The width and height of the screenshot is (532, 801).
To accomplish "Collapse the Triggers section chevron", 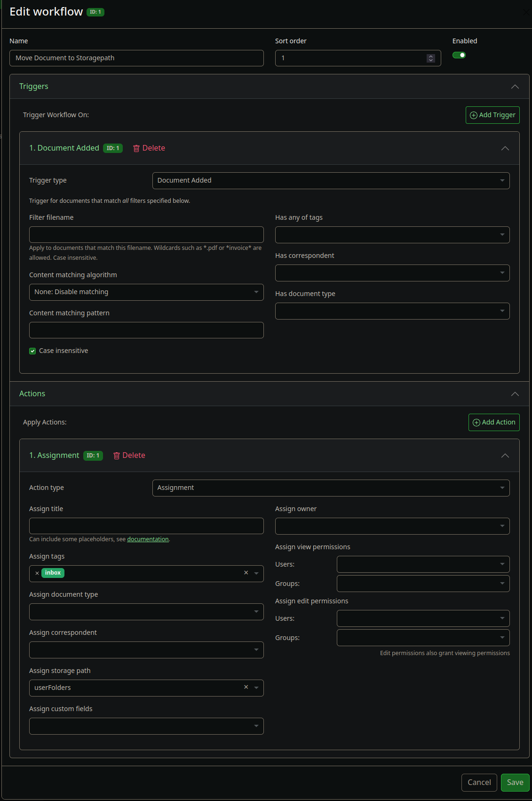I will point(515,87).
